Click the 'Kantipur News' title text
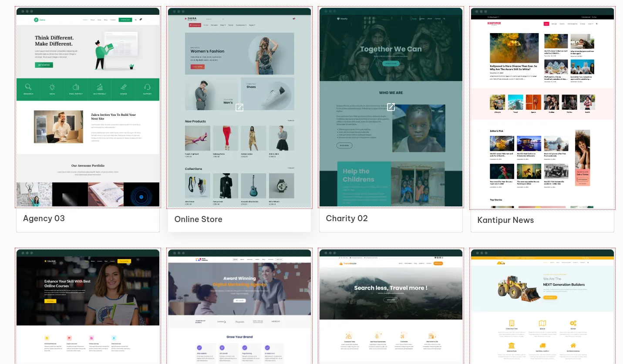Viewport: 623px width, 364px height. 505,220
